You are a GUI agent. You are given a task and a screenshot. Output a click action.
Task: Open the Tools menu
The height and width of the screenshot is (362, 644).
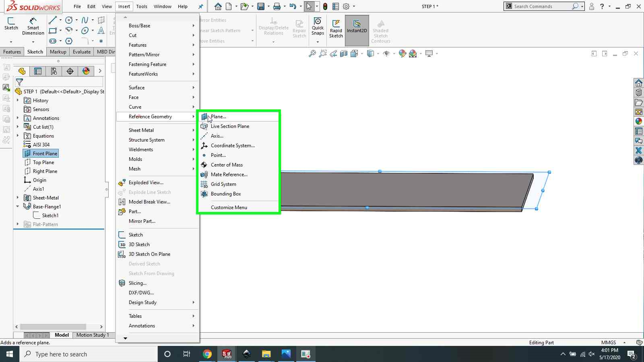click(x=142, y=6)
